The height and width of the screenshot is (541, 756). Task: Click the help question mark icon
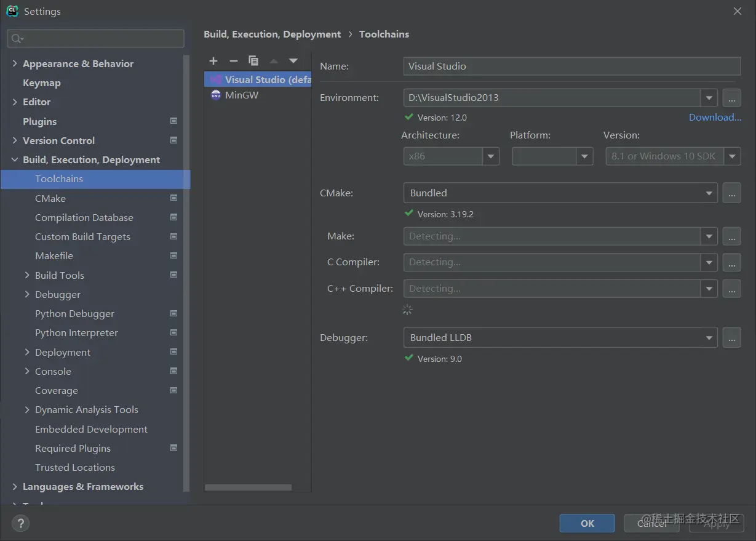pyautogui.click(x=20, y=523)
